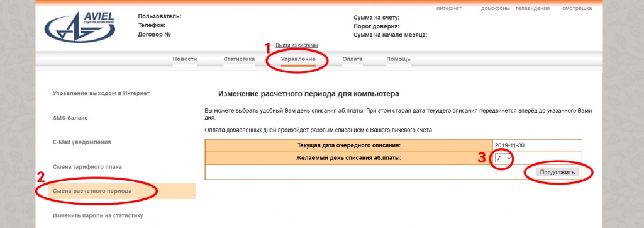Open the смотрёшка top link

coord(577,8)
